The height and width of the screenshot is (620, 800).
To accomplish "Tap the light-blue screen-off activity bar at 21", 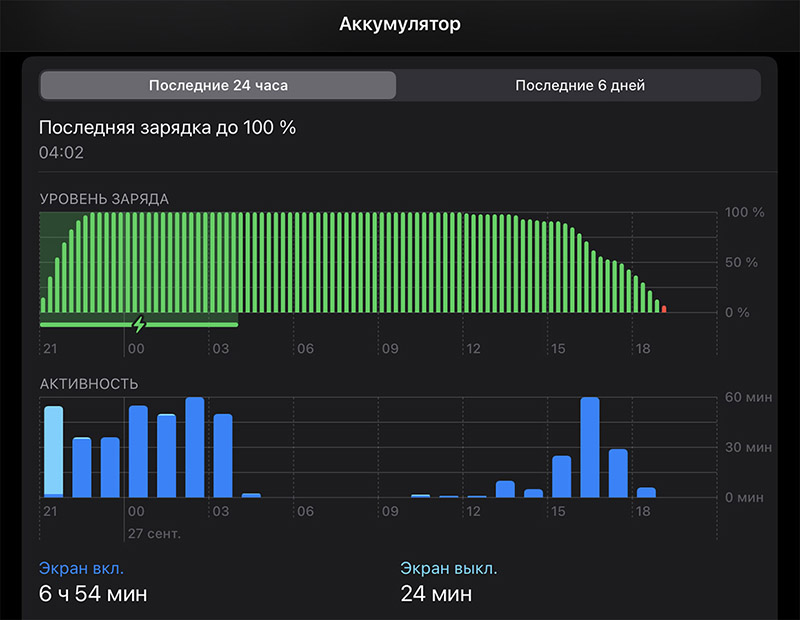I will click(54, 452).
